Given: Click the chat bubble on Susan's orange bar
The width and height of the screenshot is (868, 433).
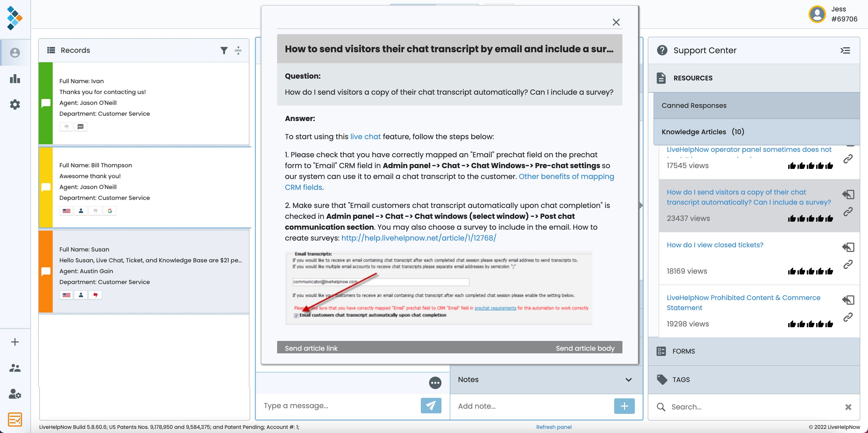Looking at the screenshot, I should click(46, 272).
